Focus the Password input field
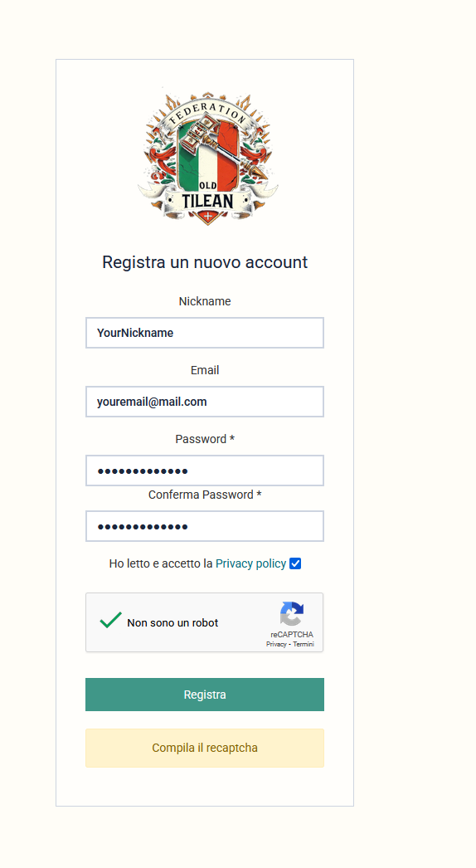Image resolution: width=476 pixels, height=868 pixels. 205,471
